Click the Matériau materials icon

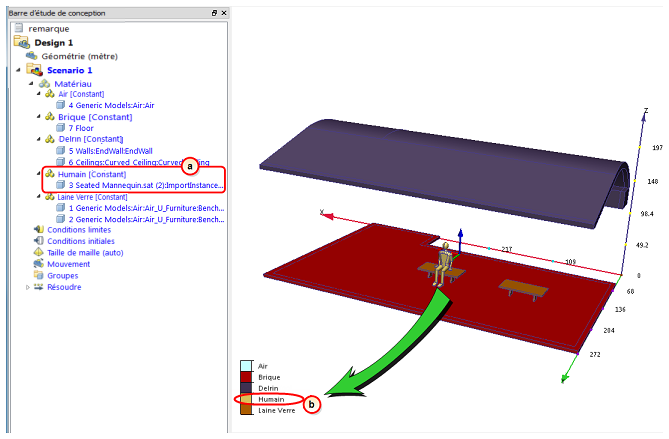(44, 84)
